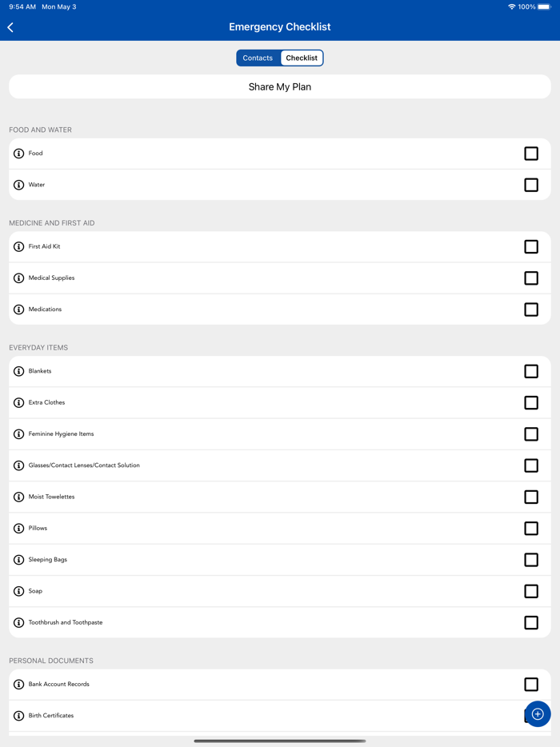This screenshot has width=560, height=747.
Task: Open Blankets info icon
Action: [18, 371]
